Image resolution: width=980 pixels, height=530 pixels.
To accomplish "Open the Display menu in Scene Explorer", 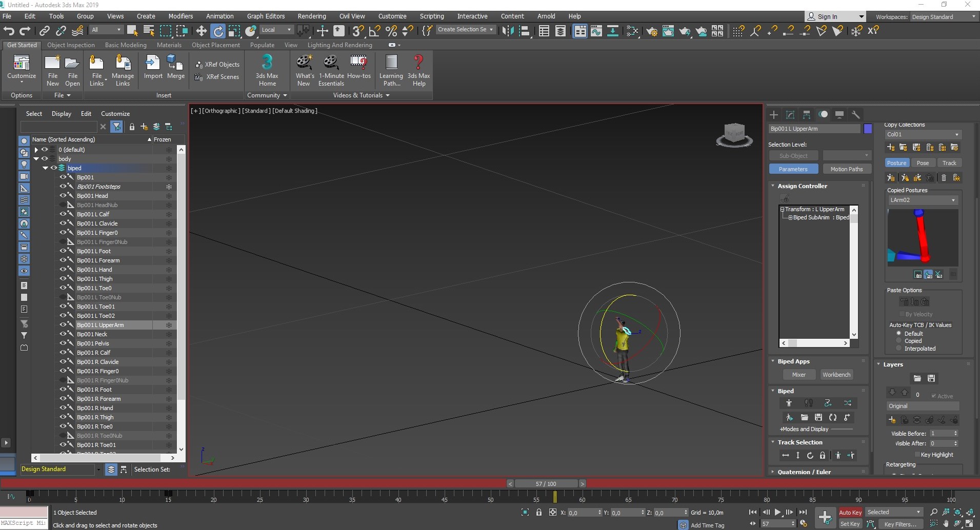I will point(62,114).
